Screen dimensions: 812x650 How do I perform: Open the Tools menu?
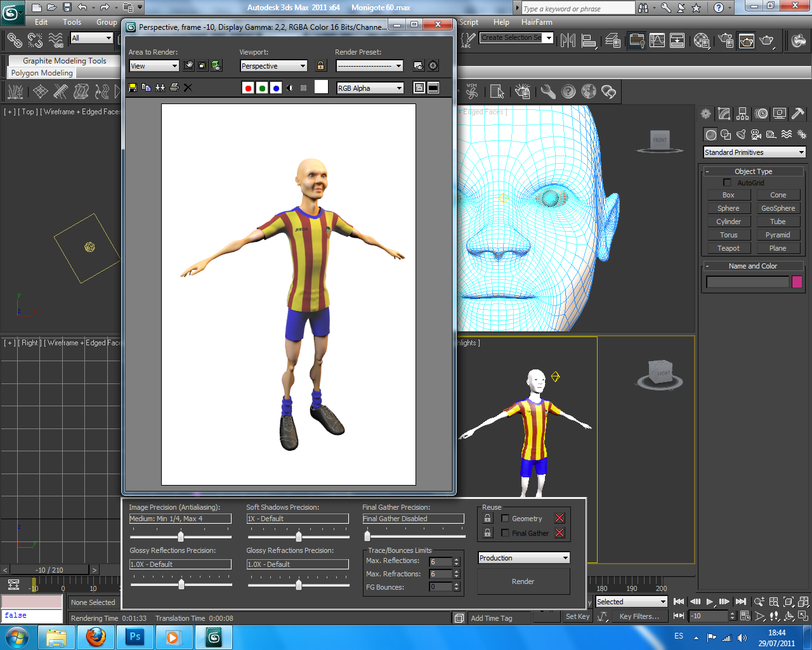click(x=72, y=22)
